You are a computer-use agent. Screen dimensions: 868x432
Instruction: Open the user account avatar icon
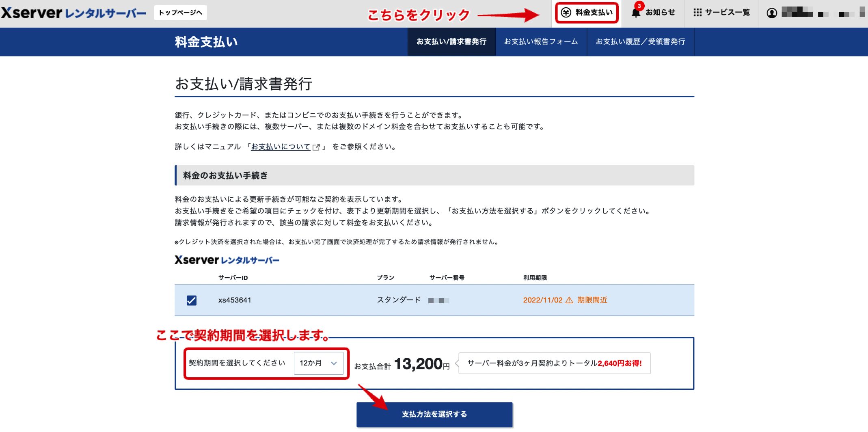point(772,13)
